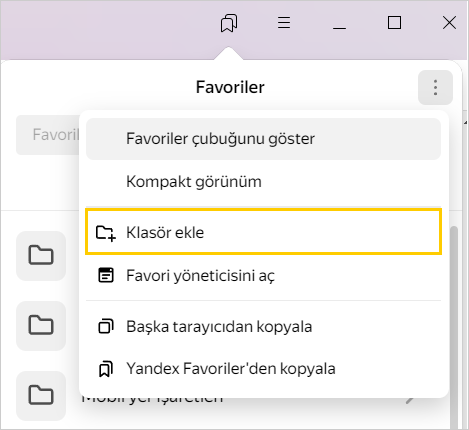Click the bookmarks icon in title bar
The width and height of the screenshot is (469, 430).
[229, 23]
